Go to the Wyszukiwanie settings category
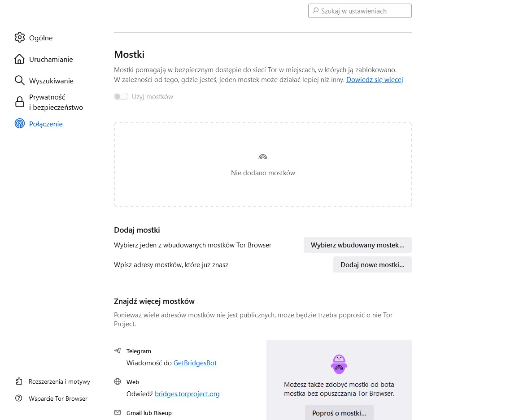519x420 pixels. (x=51, y=81)
